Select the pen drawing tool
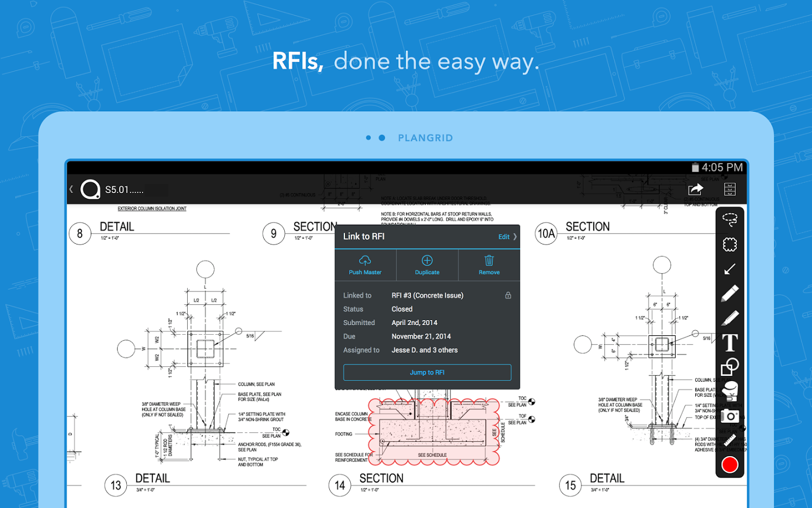The height and width of the screenshot is (508, 812). point(730,294)
